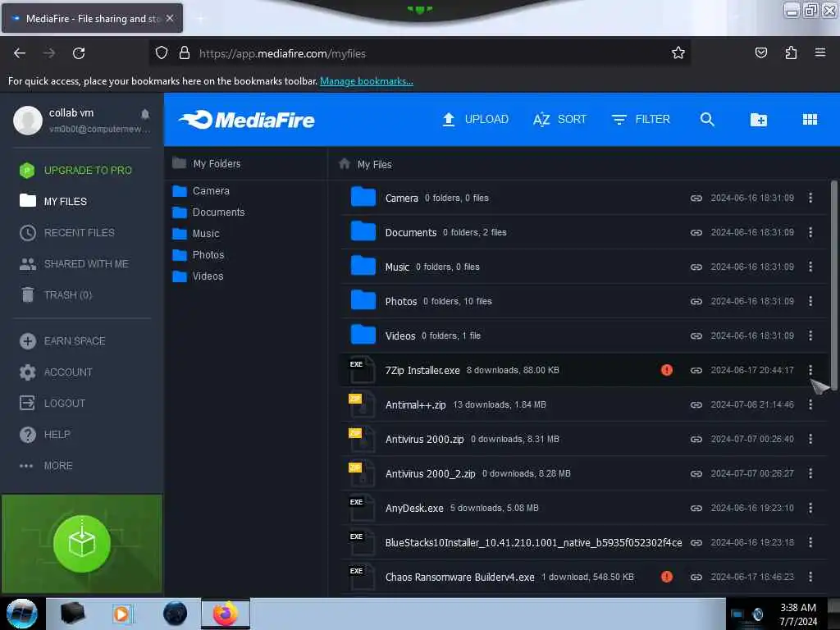Viewport: 840px width, 630px height.
Task: Open options menu for Camera folder
Action: coord(810,198)
